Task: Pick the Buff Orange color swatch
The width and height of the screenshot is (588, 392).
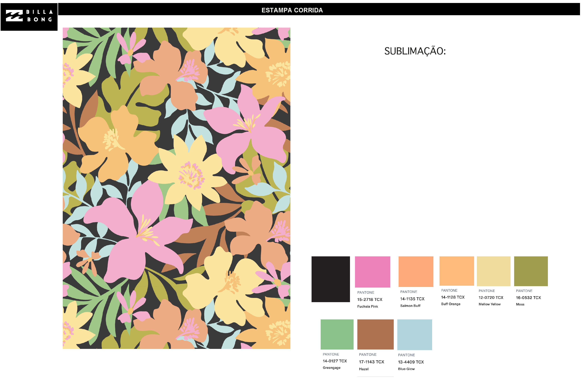Action: [x=457, y=271]
